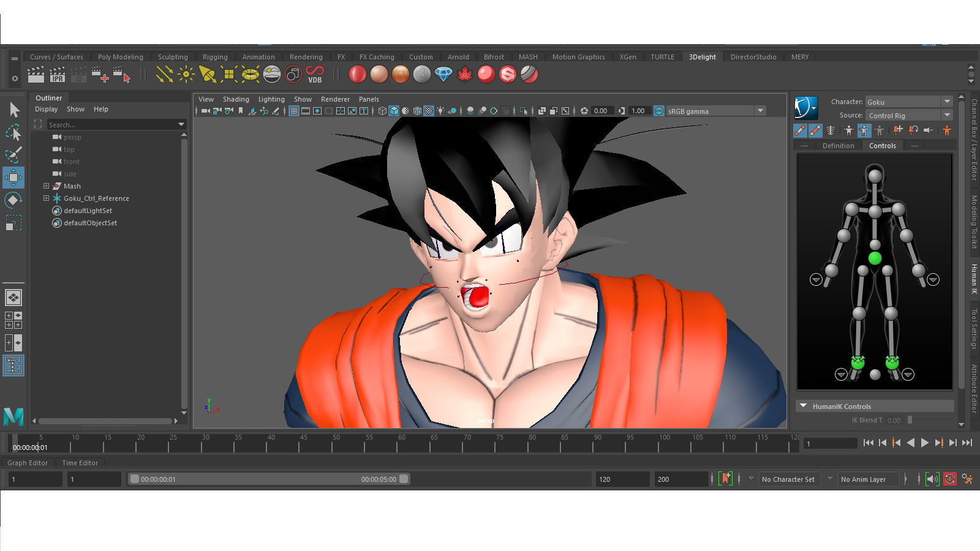This screenshot has height=551, width=980.
Task: Click the Render Frame clapperboard shelf icon
Action: (36, 75)
